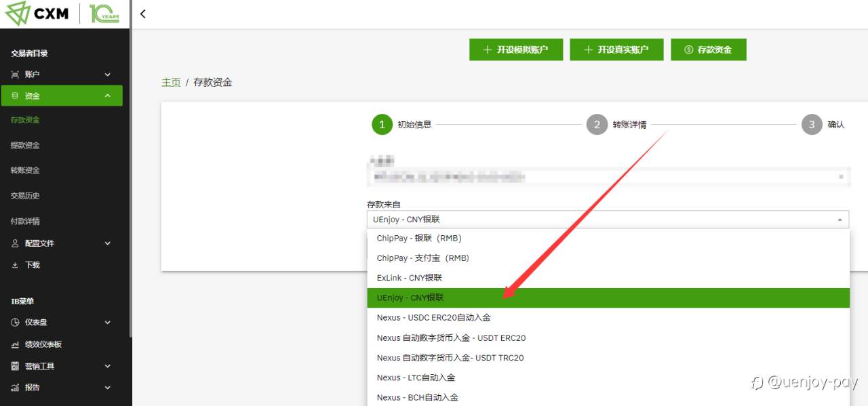Click the 下载 download icon
Image resolution: width=868 pixels, height=406 pixels.
coord(15,265)
